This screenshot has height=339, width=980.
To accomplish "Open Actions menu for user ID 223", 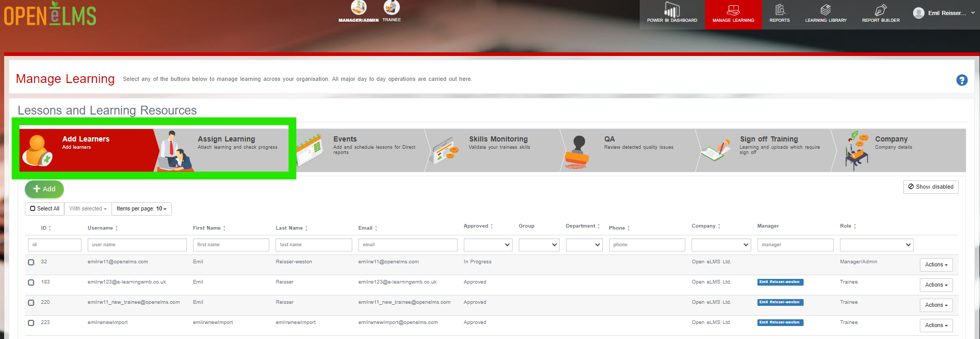I will 936,326.
